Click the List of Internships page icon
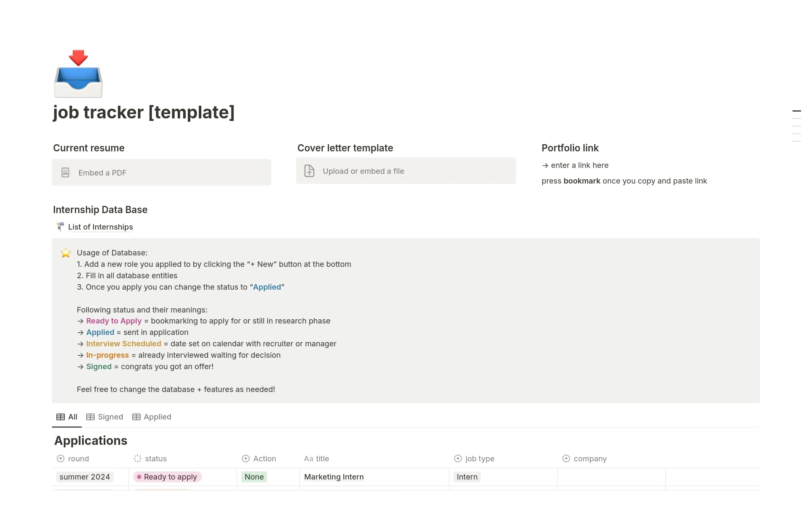 60,227
